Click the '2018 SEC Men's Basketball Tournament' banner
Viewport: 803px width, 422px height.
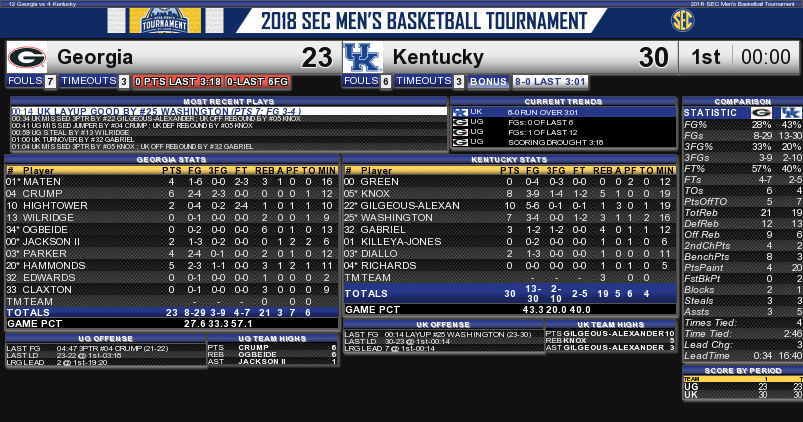point(424,21)
